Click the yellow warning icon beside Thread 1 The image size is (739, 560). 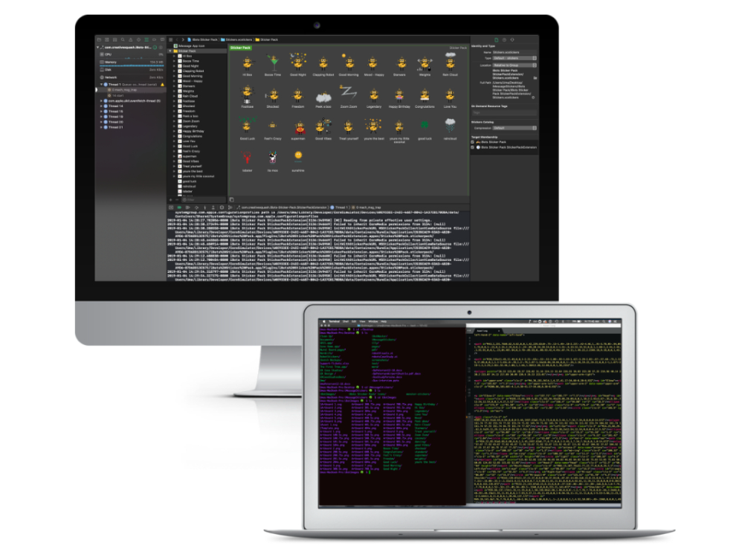click(x=163, y=84)
